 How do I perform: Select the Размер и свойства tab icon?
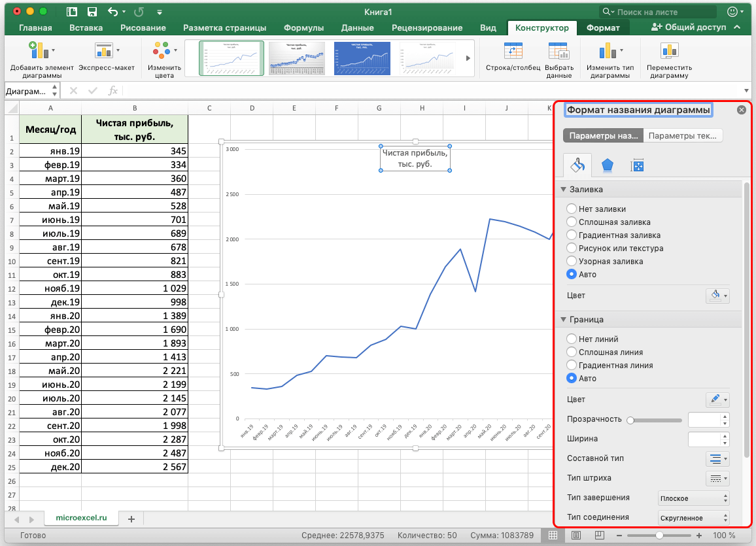tap(637, 166)
